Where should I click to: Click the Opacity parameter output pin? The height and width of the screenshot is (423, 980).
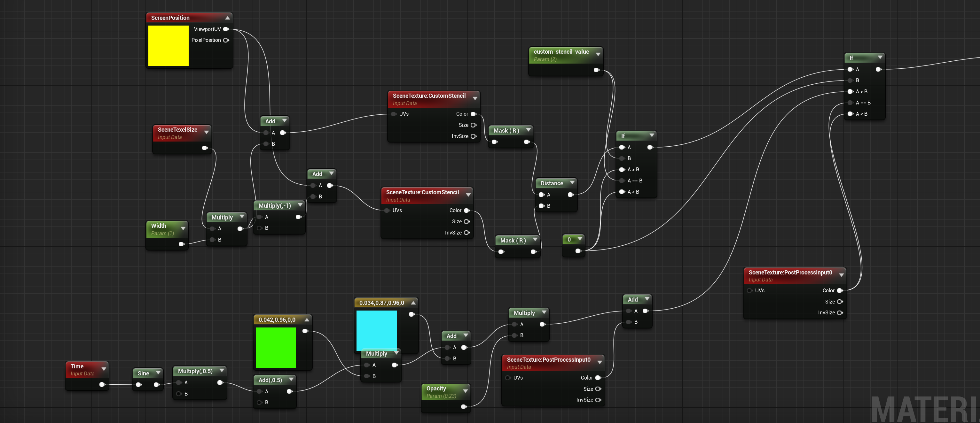click(464, 407)
